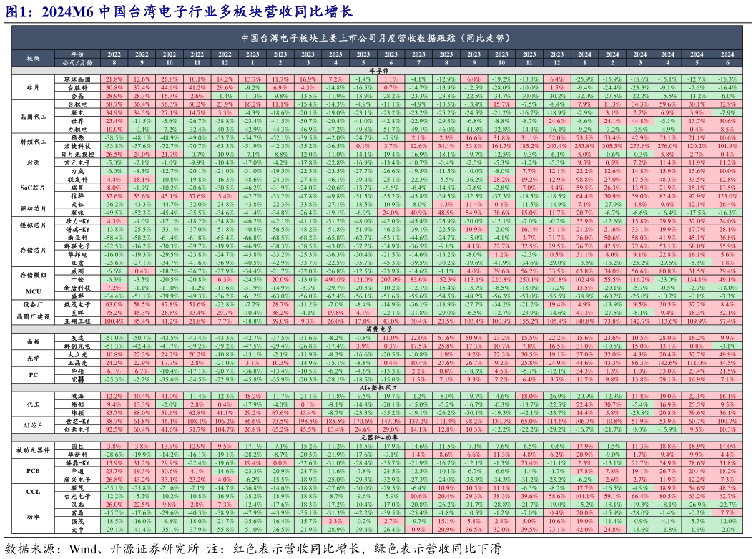Click the "元器件+功率" section header row
756x559 pixels.
point(376,438)
